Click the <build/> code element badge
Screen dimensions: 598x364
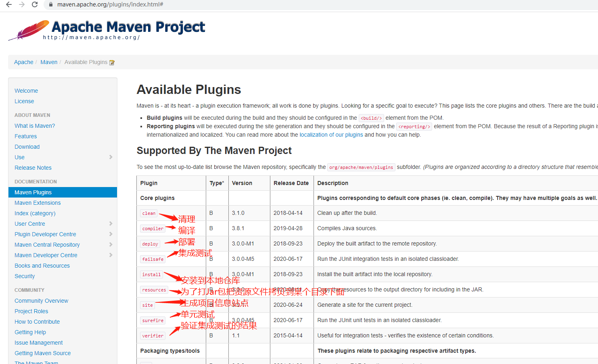(x=371, y=118)
